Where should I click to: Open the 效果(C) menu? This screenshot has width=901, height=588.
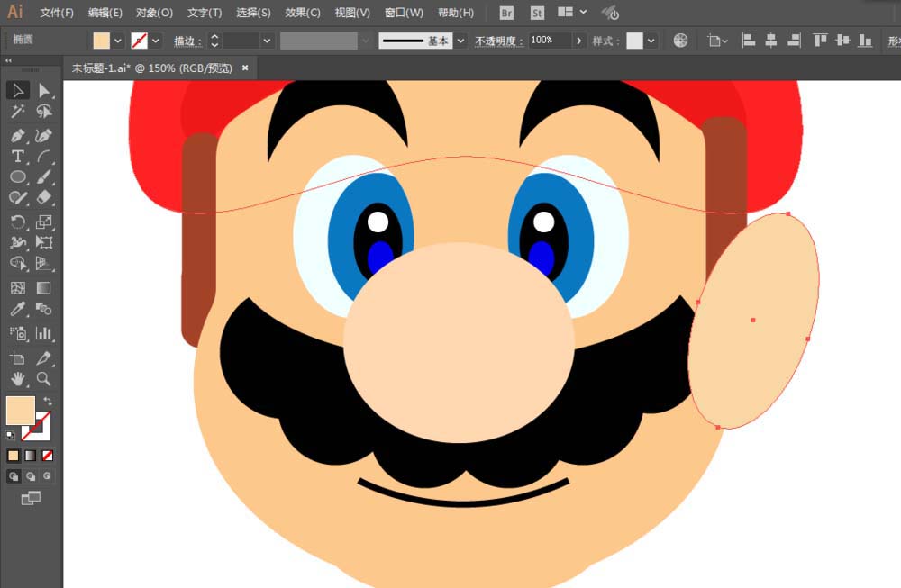pos(302,13)
